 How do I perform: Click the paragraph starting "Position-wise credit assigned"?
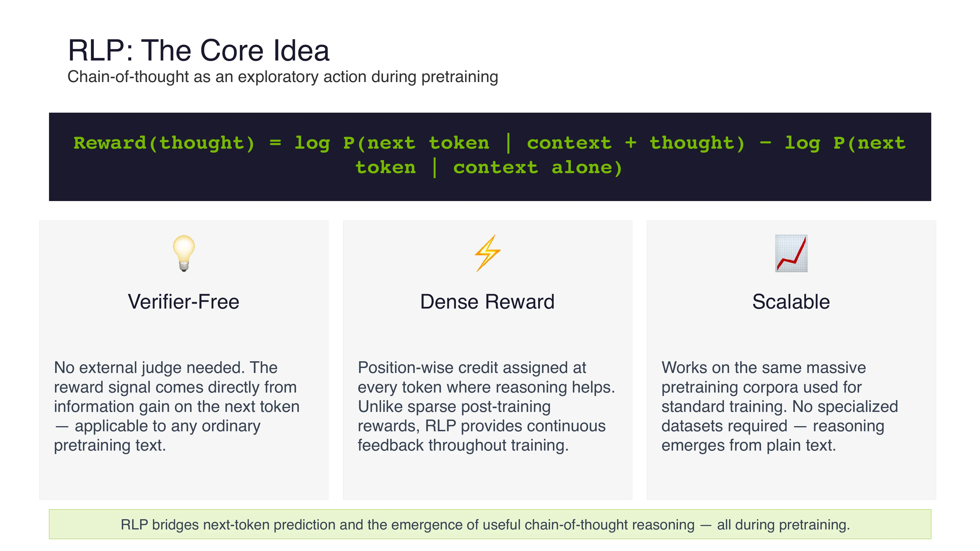coord(486,406)
